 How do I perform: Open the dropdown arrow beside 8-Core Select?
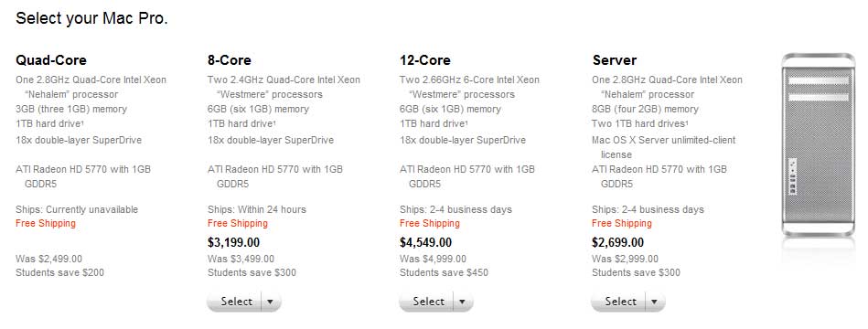tap(271, 302)
